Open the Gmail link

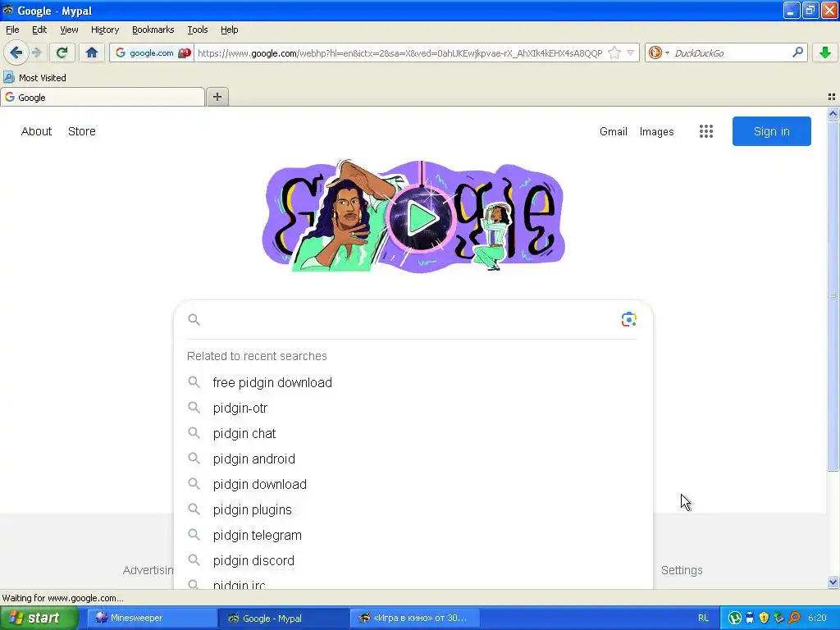pyautogui.click(x=613, y=131)
